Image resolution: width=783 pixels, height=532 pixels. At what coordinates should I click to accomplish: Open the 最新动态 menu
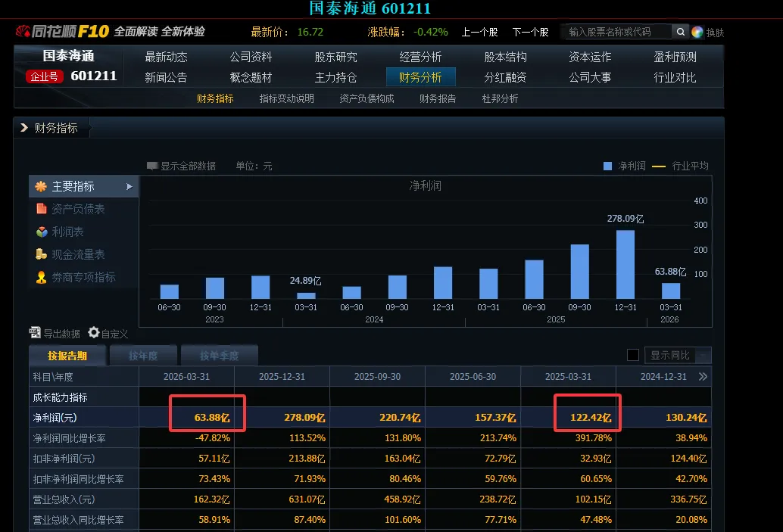[166, 57]
